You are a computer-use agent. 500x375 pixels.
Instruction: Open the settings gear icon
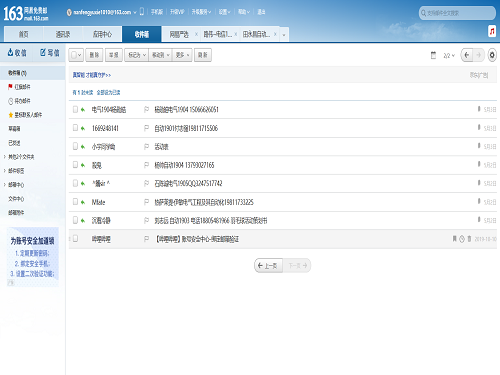point(492,55)
